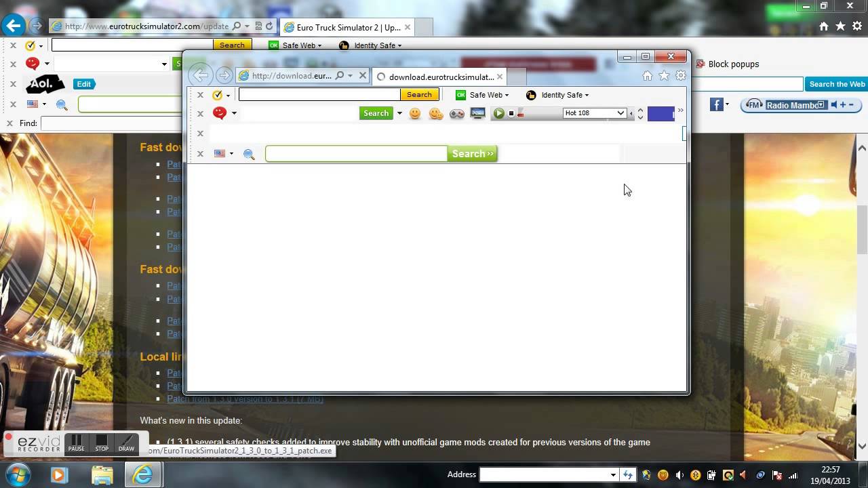
Task: Expand Identity Safe dropdown in background browser
Action: pyautogui.click(x=399, y=46)
